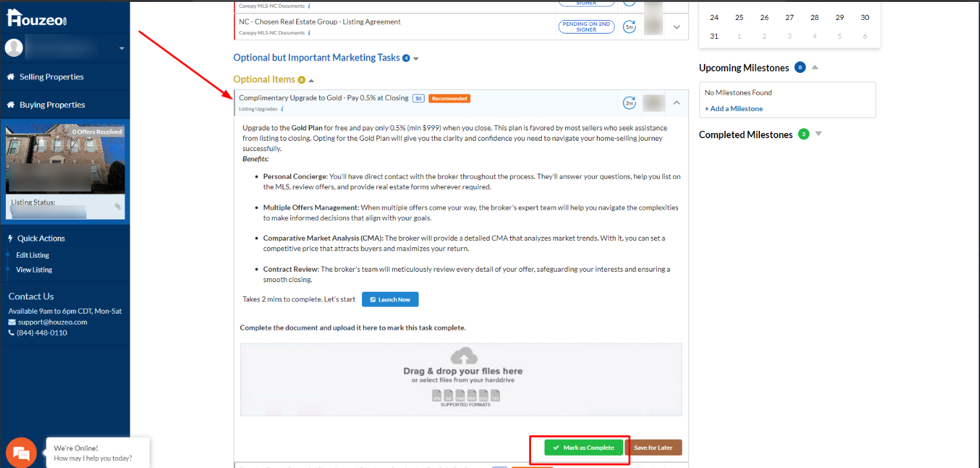Expand Optional but Important Marketing Tasks section
Screen dimensions: 980x468
(416, 59)
